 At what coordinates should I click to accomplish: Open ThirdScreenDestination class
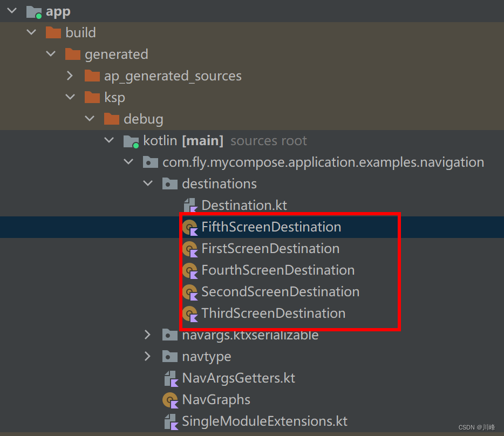(x=274, y=313)
